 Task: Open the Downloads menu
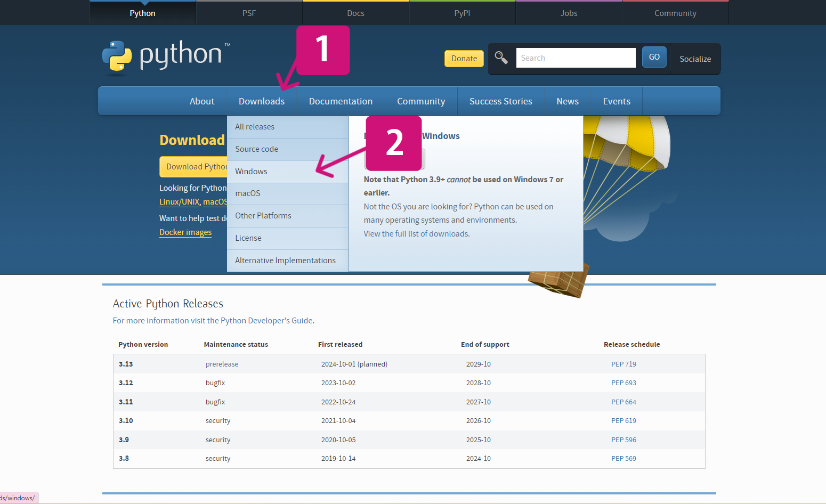pyautogui.click(x=261, y=101)
